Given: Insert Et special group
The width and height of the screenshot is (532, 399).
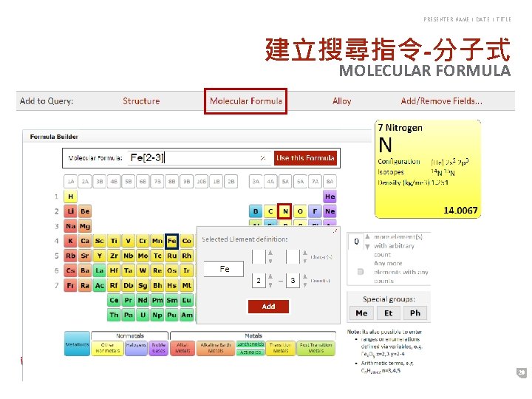Looking at the screenshot, I should [389, 313].
